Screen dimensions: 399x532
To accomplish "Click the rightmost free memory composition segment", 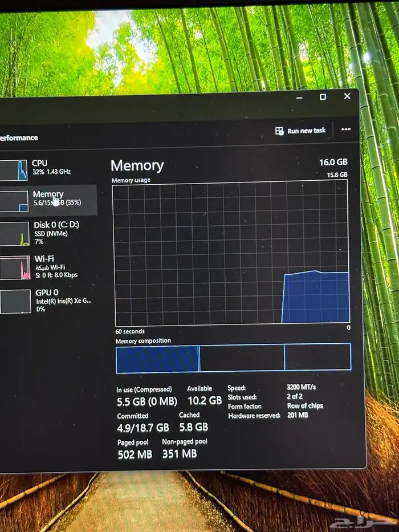I will pyautogui.click(x=317, y=358).
